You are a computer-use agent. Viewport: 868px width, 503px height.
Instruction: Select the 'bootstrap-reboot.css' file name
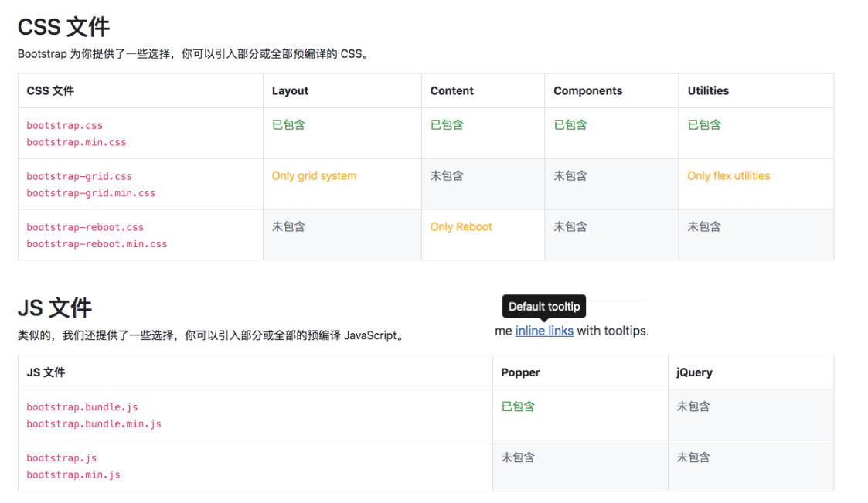(x=85, y=227)
